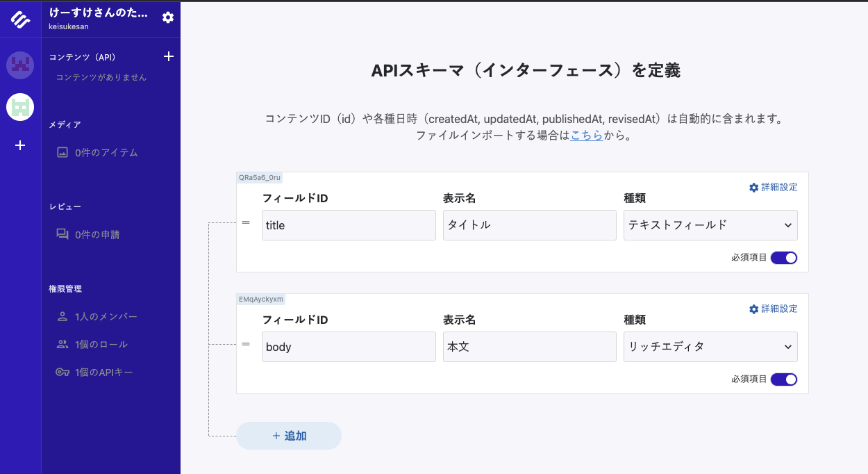868x474 pixels.
Task: Add a new service with plus icon
Action: pos(20,145)
